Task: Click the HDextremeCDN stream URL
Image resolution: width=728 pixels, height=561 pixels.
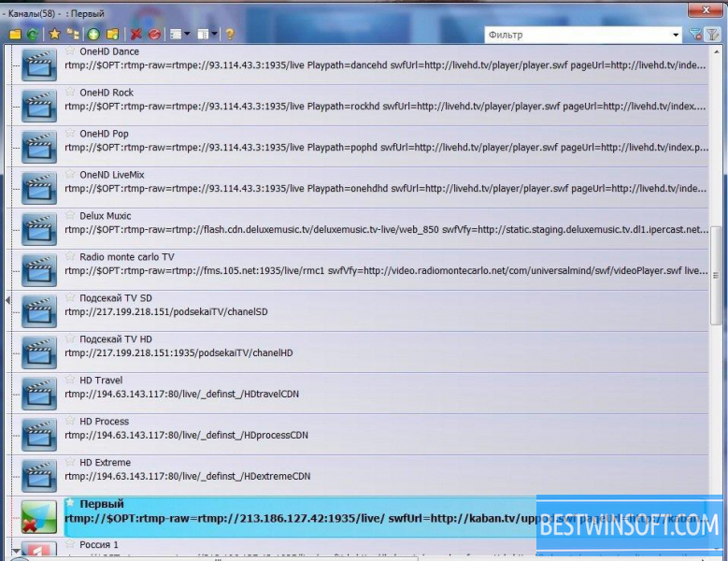Action: pos(187,476)
